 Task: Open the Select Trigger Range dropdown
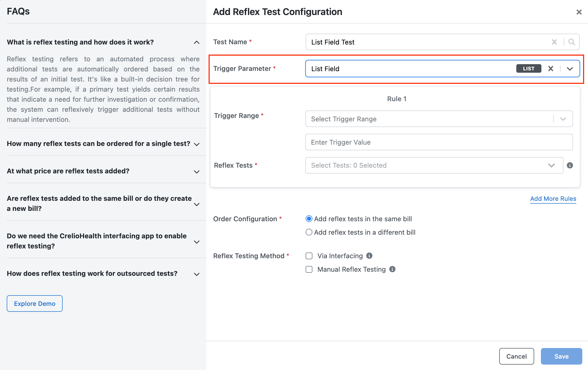(x=439, y=119)
